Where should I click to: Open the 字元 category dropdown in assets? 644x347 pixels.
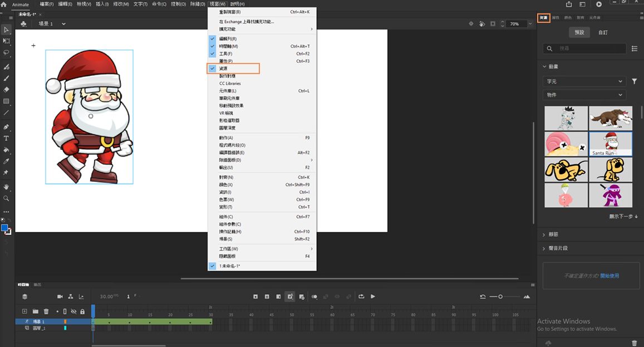pyautogui.click(x=584, y=81)
